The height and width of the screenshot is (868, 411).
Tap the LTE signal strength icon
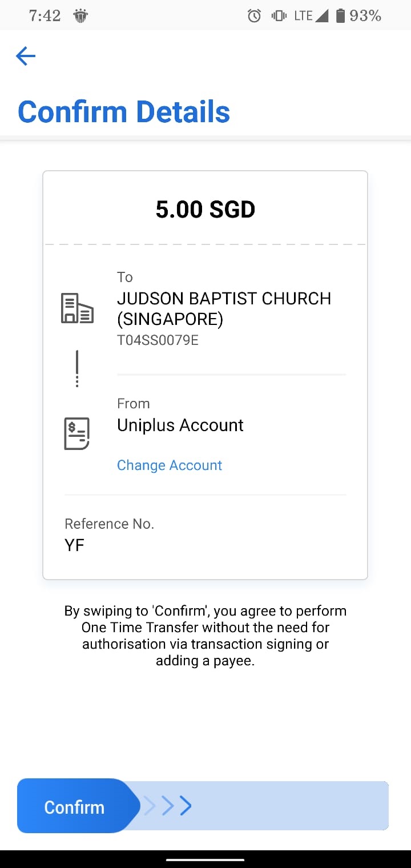pos(311,16)
